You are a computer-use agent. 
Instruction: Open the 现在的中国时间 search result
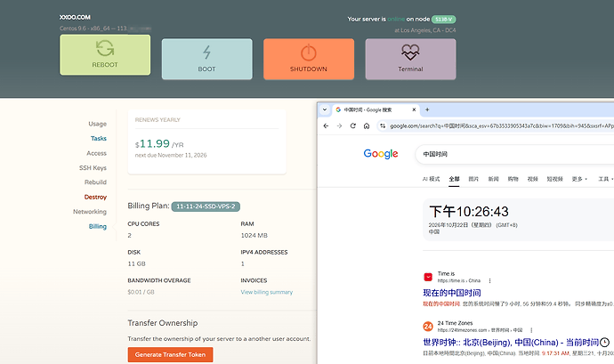point(452,293)
